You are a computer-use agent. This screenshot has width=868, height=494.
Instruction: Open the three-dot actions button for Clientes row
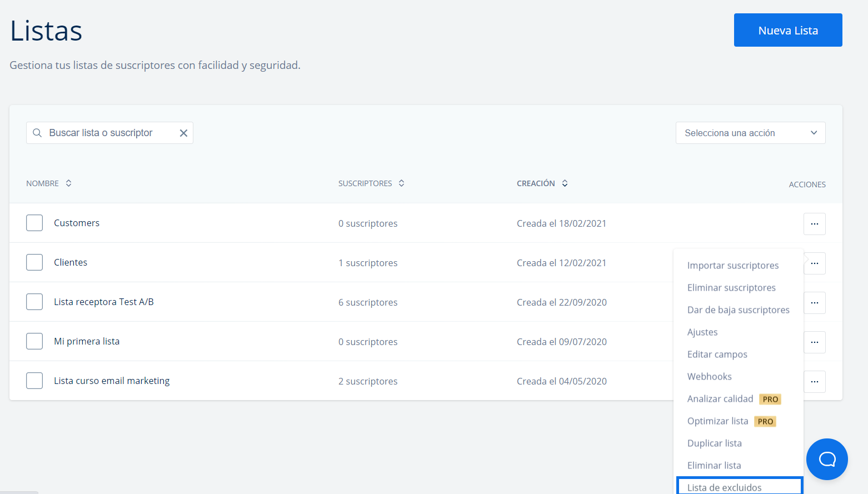click(x=815, y=263)
